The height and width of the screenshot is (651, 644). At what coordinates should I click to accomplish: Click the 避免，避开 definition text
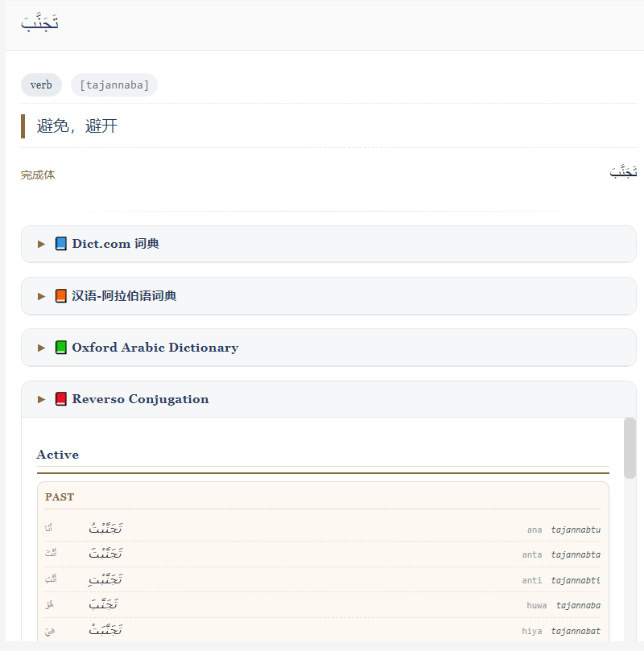tap(77, 126)
